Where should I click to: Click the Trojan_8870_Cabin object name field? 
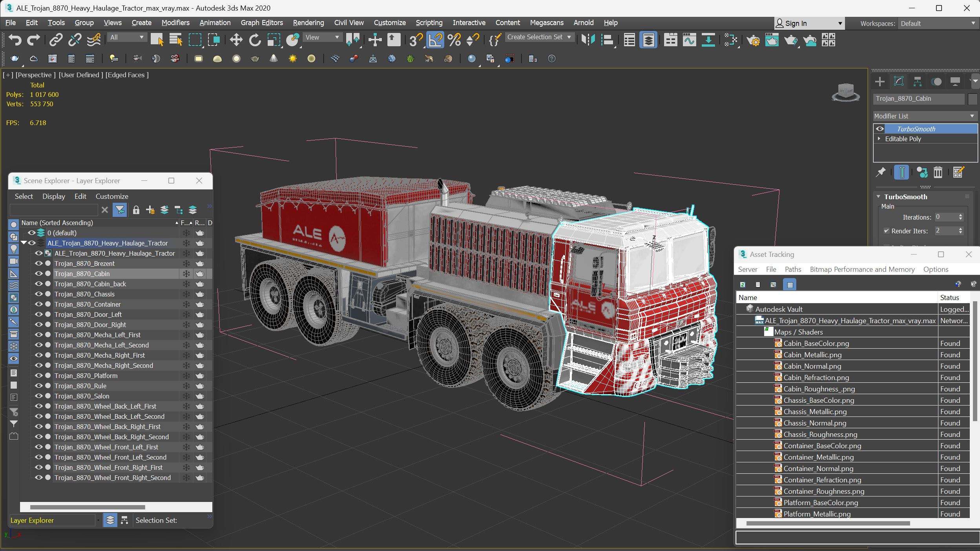click(x=918, y=99)
